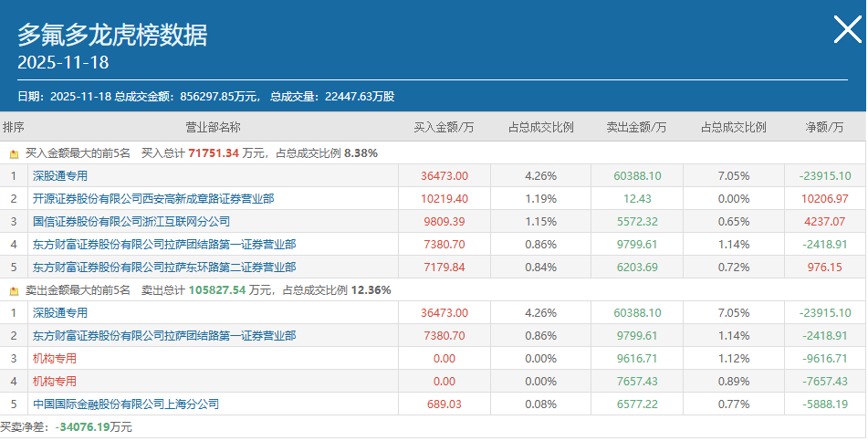The image size is (868, 441).
Task: Click the net amount 10206.97 cell
Action: (x=825, y=199)
